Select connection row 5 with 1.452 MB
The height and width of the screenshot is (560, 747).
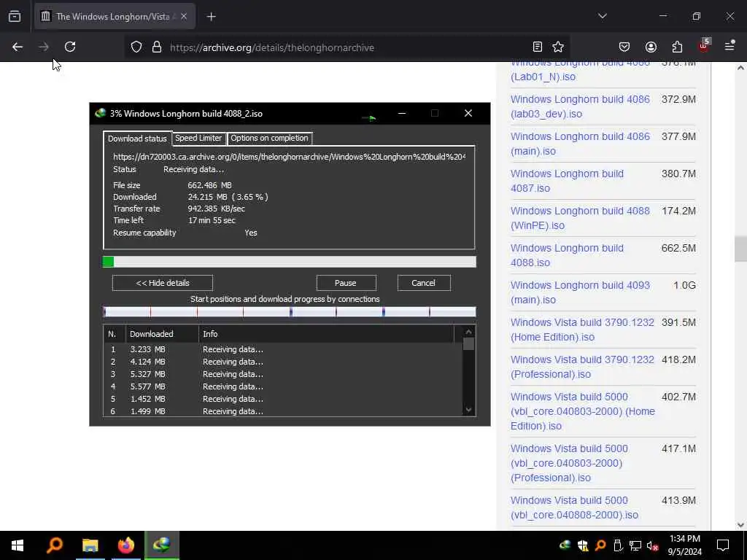click(x=283, y=399)
